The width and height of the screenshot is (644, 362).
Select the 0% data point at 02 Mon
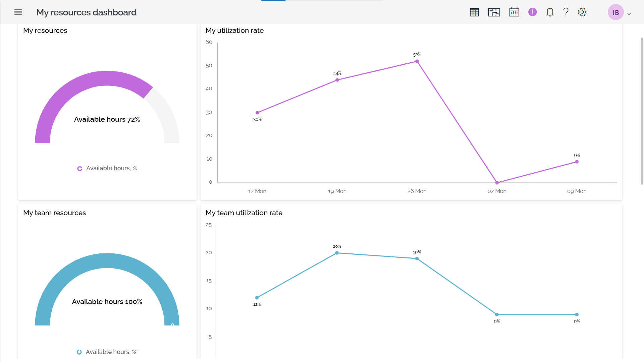click(x=496, y=182)
